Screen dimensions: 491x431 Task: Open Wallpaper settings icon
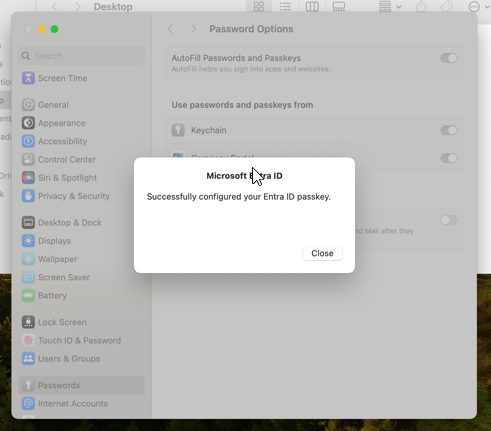point(28,259)
